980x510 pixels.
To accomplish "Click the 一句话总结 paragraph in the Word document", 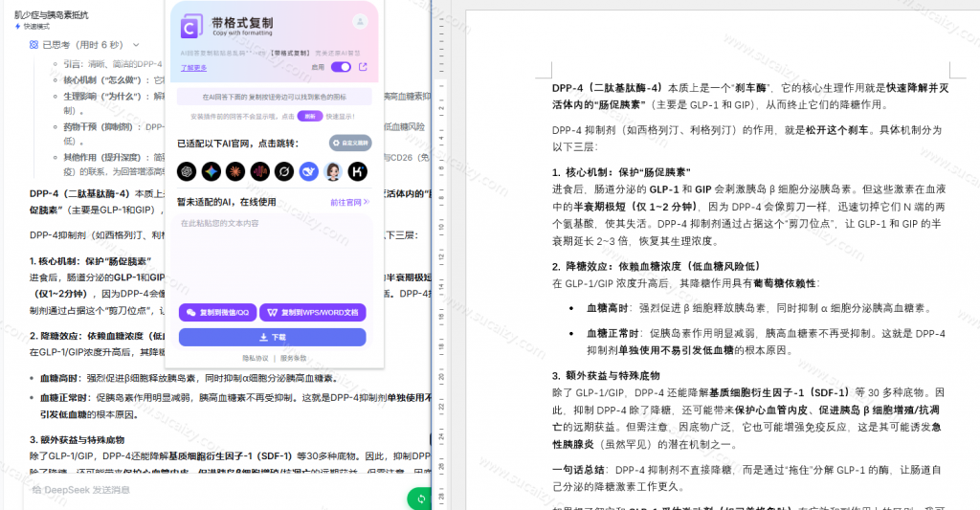I will tap(746, 478).
